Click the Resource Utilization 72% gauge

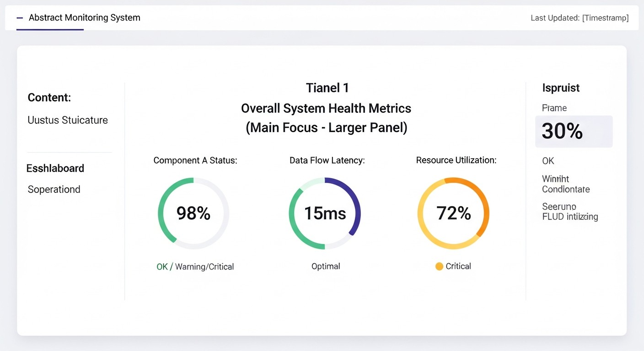click(453, 213)
